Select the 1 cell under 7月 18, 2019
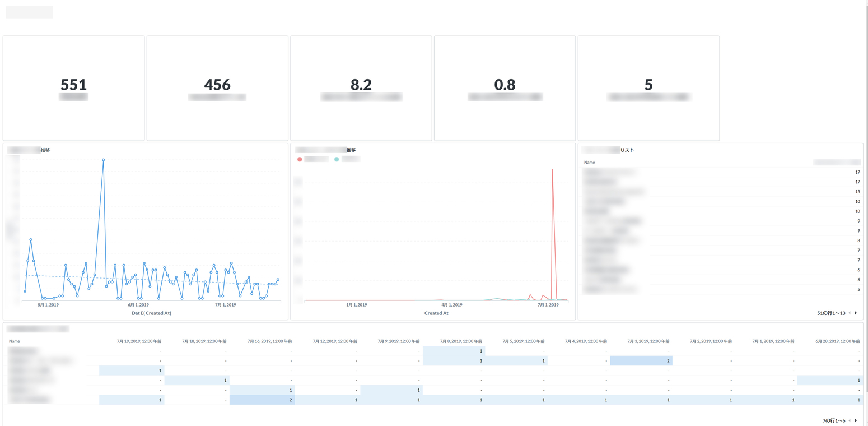This screenshot has height=426, width=868. (197, 381)
